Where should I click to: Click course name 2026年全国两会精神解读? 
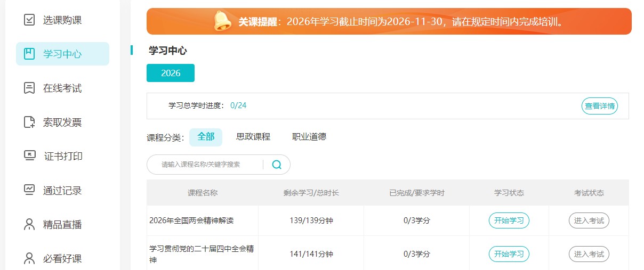tap(191, 220)
